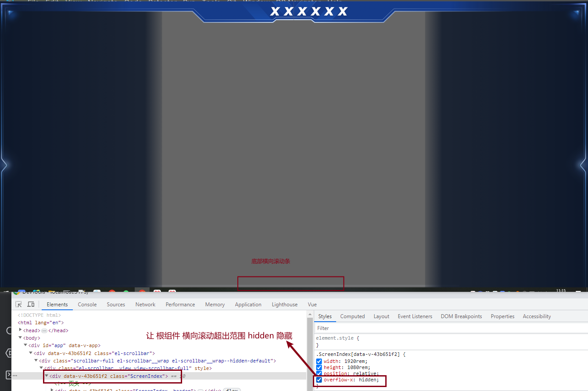Open the Accessibility sidebar tab
Viewport: 588px width, 391px height.
click(x=537, y=316)
